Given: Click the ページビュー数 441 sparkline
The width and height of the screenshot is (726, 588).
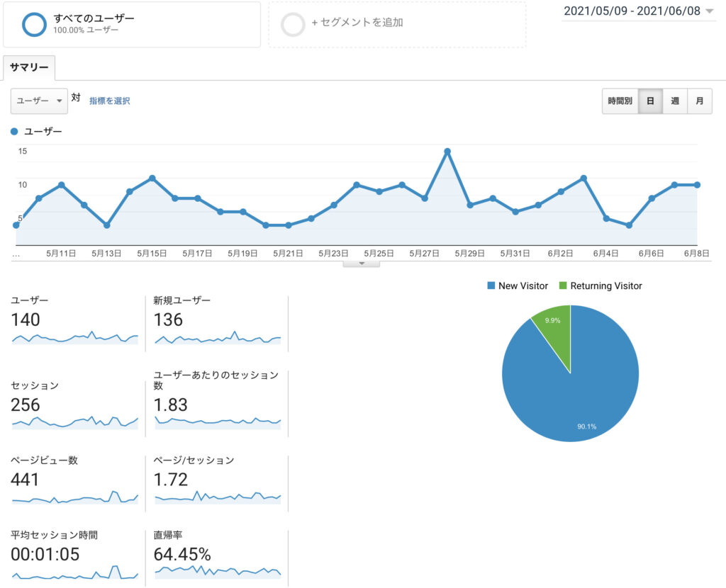Looking at the screenshot, I should pyautogui.click(x=75, y=497).
